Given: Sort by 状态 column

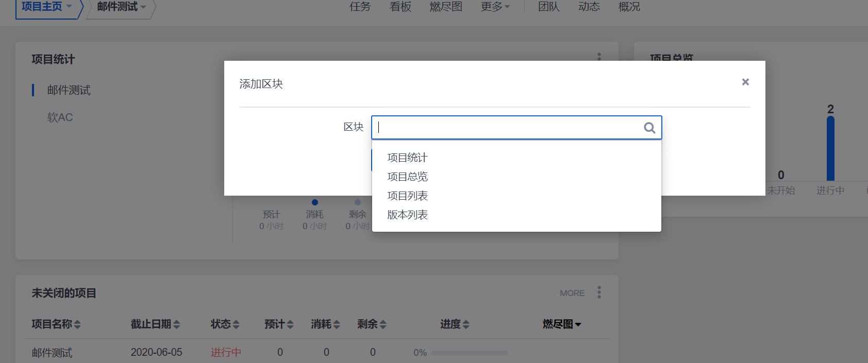Looking at the screenshot, I should coord(225,324).
